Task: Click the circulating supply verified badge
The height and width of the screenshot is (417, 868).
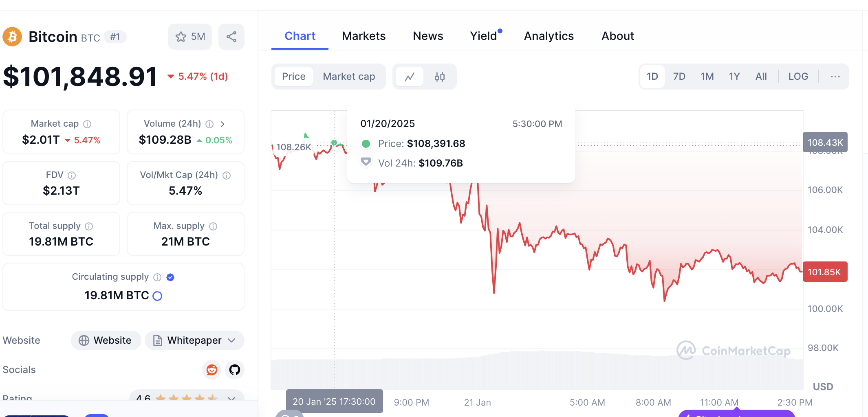Action: (170, 277)
